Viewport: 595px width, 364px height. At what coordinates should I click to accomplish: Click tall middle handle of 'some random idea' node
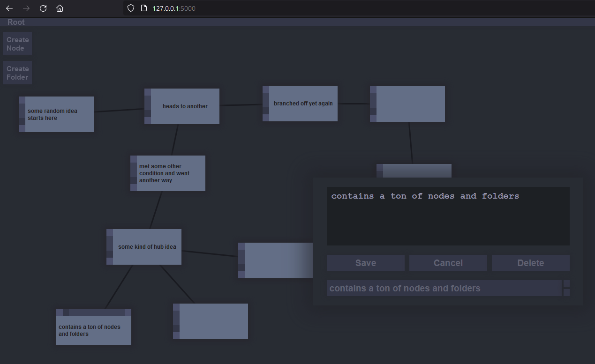[22, 111]
